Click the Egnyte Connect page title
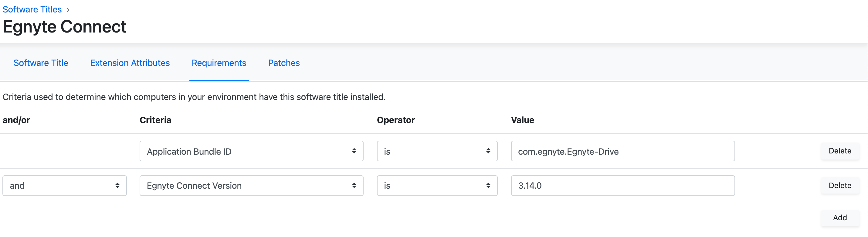868x237 pixels. click(64, 27)
